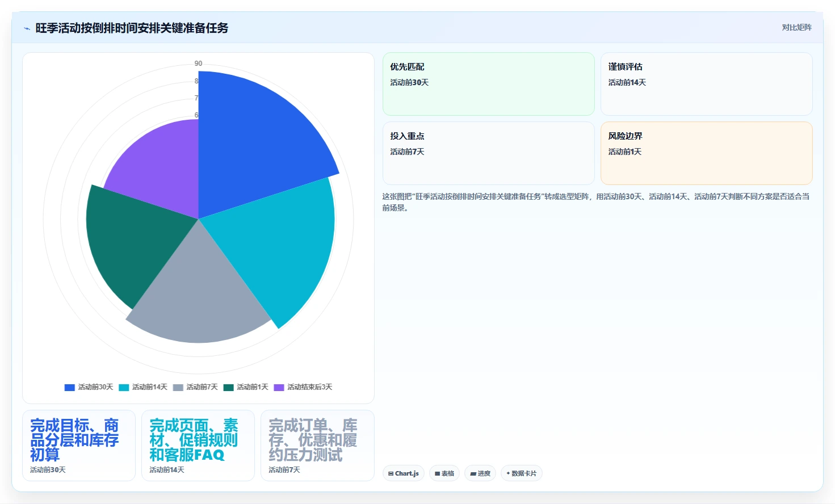The height and width of the screenshot is (504, 835).
Task: Click the dark green 活动前1天 chart segment
Action: 133,238
